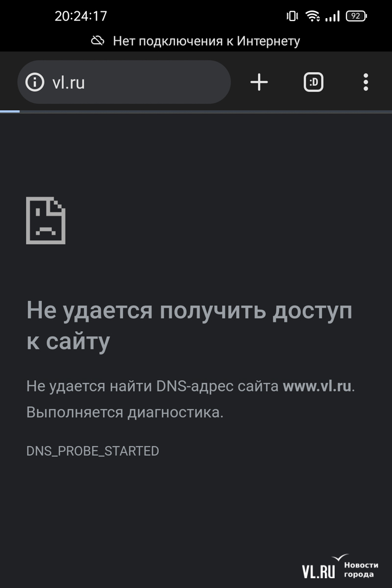
Task: Tap the site information icon beside vl.ru
Action: (35, 82)
